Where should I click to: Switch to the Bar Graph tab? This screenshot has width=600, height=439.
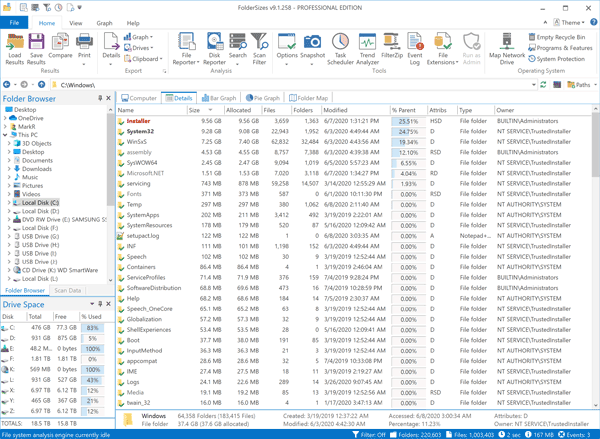tap(219, 98)
